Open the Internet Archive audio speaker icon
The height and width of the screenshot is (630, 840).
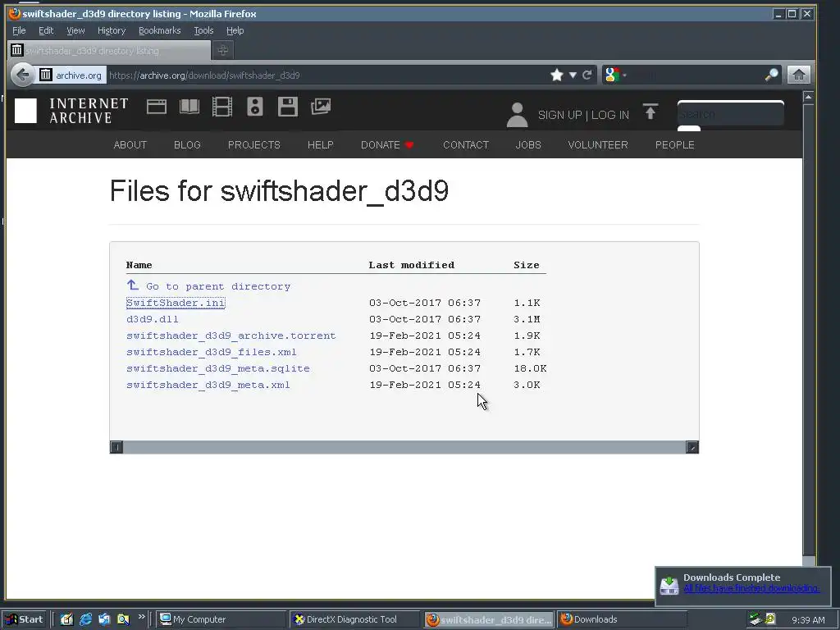[255, 107]
